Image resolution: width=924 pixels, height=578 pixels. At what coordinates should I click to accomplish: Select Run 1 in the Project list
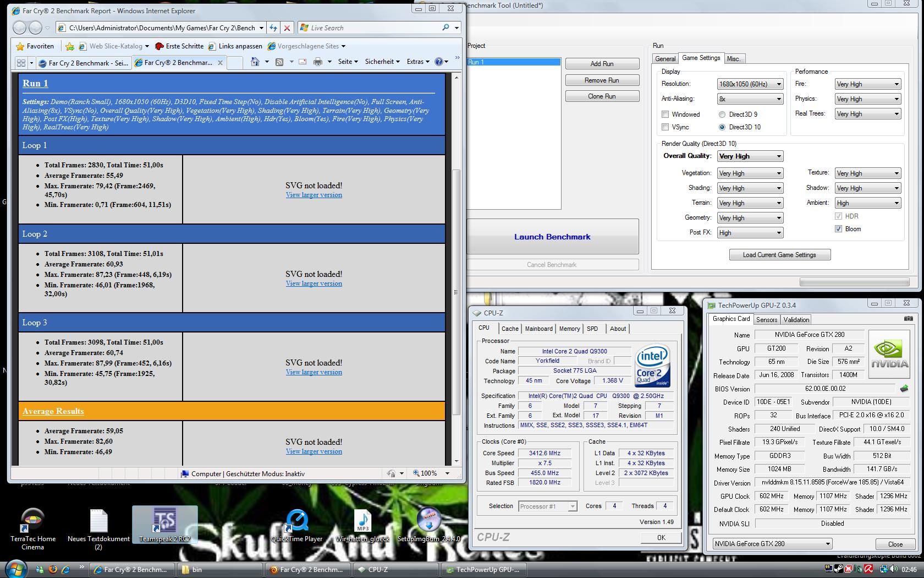[514, 62]
